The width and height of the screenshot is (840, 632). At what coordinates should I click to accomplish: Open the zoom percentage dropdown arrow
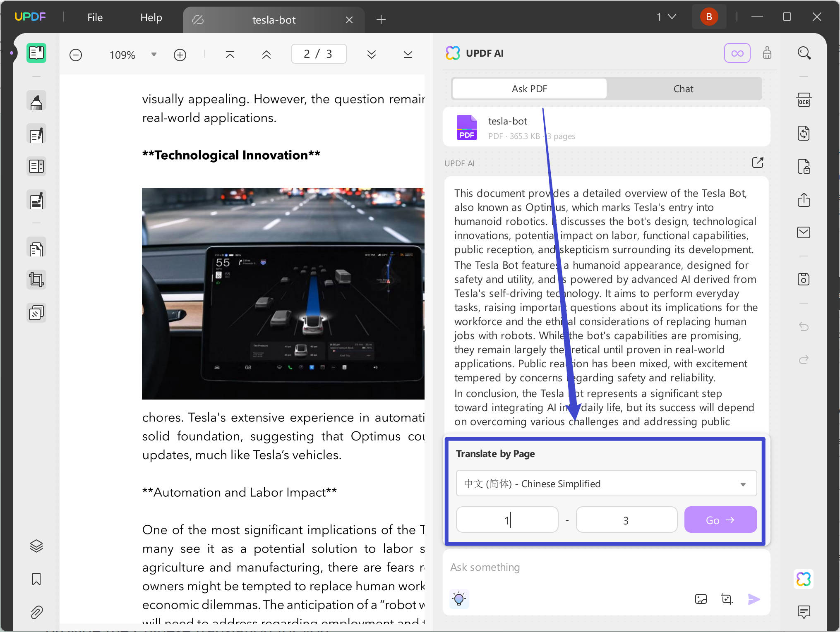(154, 55)
